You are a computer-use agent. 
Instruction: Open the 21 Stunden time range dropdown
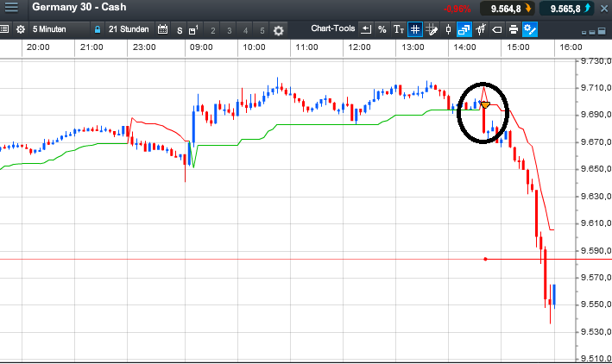tap(129, 29)
